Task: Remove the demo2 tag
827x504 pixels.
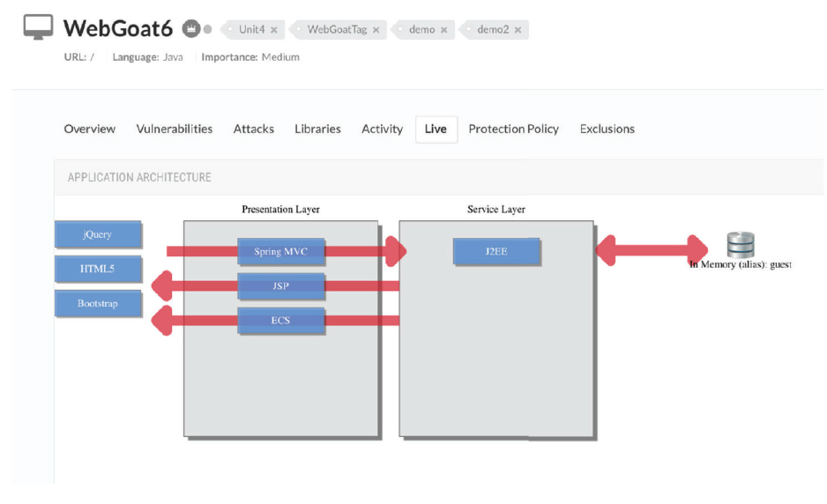Action: tap(518, 30)
